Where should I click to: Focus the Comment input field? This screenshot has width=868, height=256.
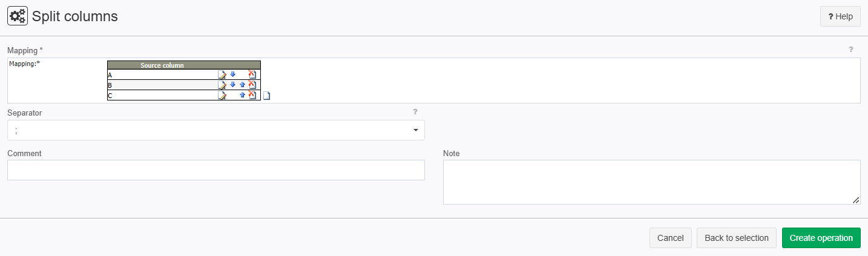pos(216,170)
